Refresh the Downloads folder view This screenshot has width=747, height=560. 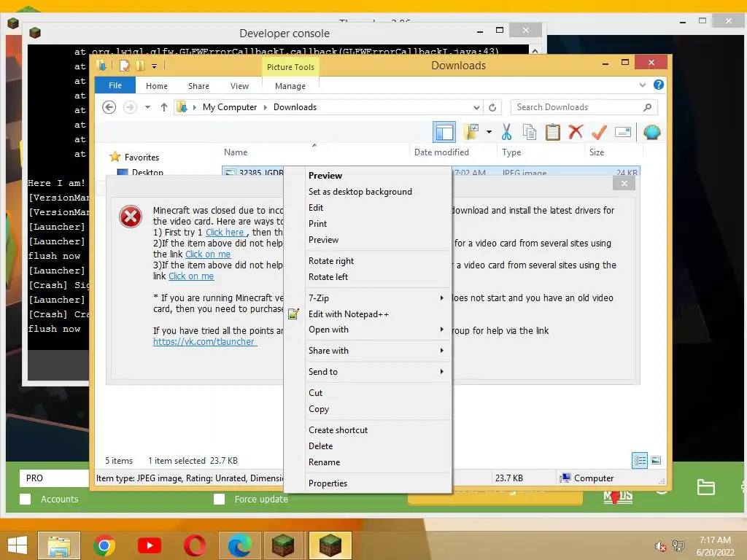coord(492,107)
